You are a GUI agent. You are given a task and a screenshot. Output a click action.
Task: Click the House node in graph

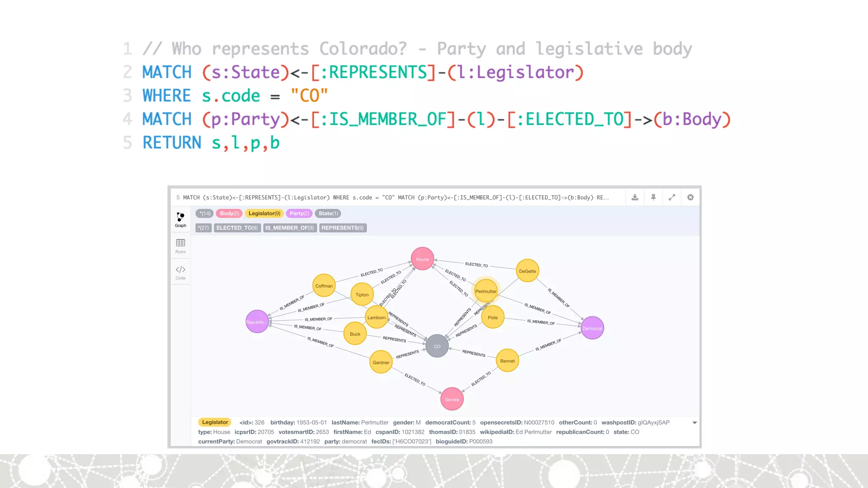(422, 259)
